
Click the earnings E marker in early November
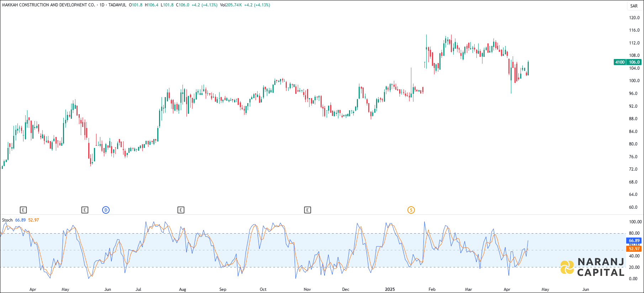[x=307, y=210]
